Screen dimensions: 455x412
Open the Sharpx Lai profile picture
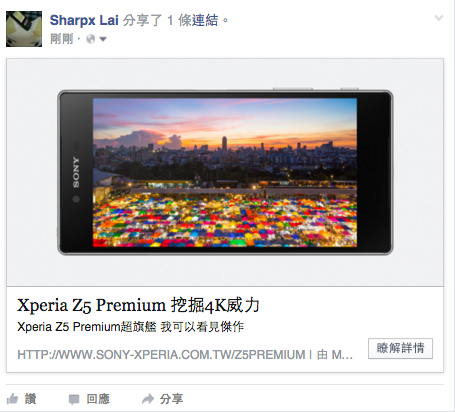coord(24,29)
